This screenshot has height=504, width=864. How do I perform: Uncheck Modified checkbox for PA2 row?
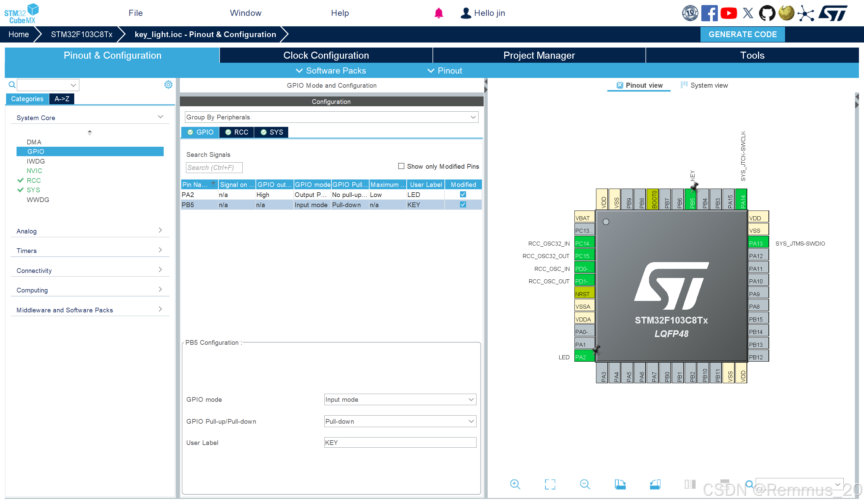click(x=463, y=194)
